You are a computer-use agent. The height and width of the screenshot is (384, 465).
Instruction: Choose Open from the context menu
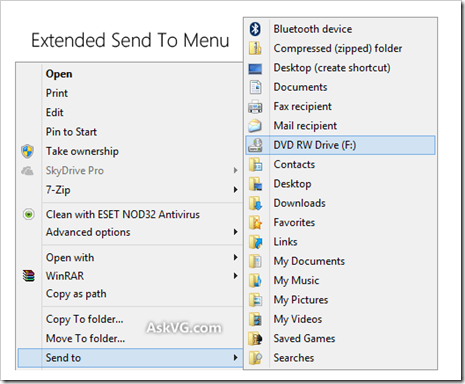coord(59,74)
